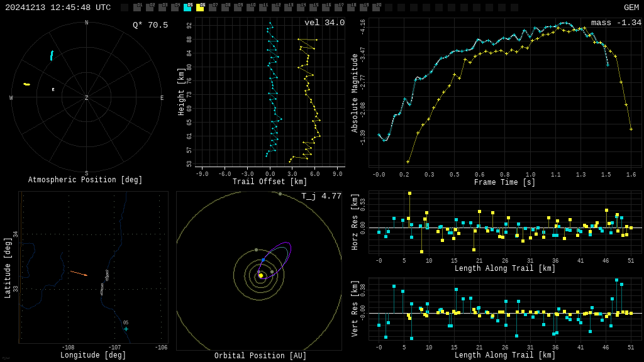
Task: Click the T_j 4.77 Tisserand value
Action: (x=321, y=197)
